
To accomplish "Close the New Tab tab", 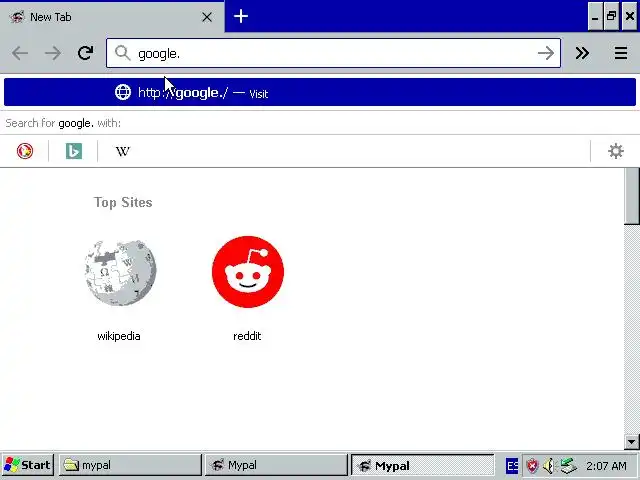I will (x=207, y=17).
